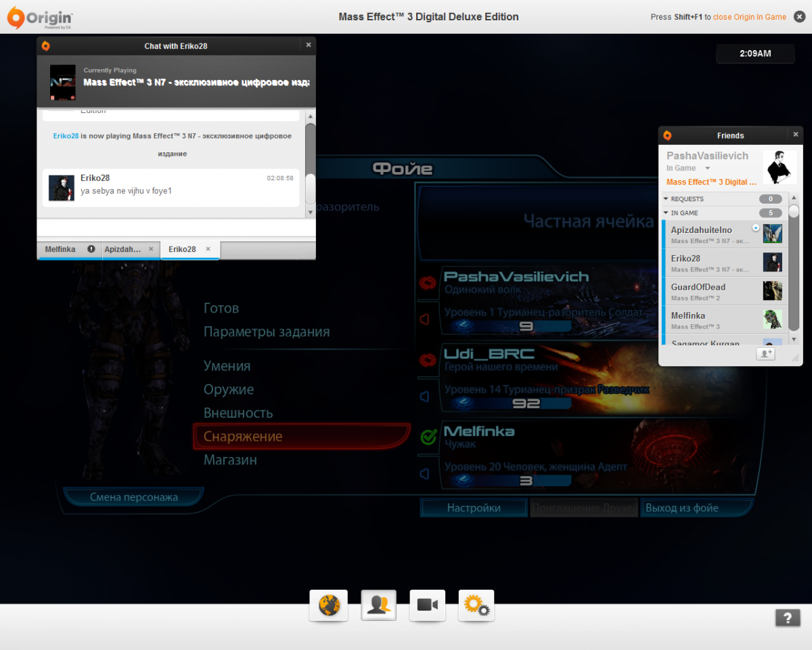Close the Chat with Eriko28 window
Screen dimensions: 812x650
coord(309,45)
